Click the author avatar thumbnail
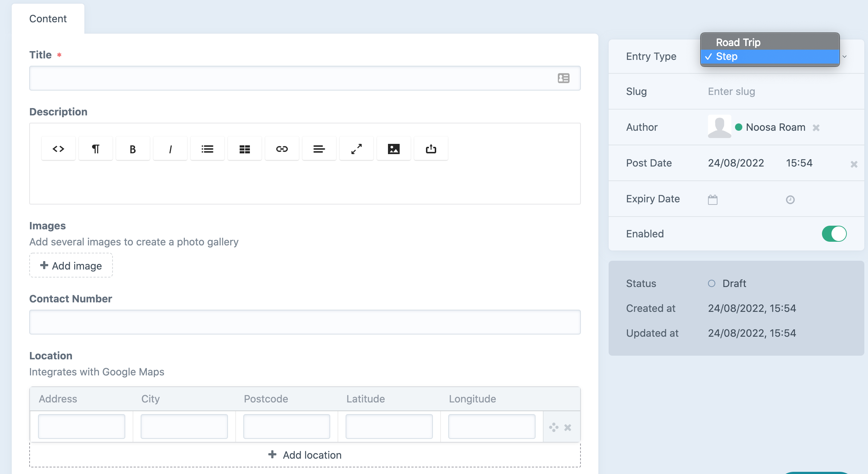The height and width of the screenshot is (474, 868). [x=720, y=126]
